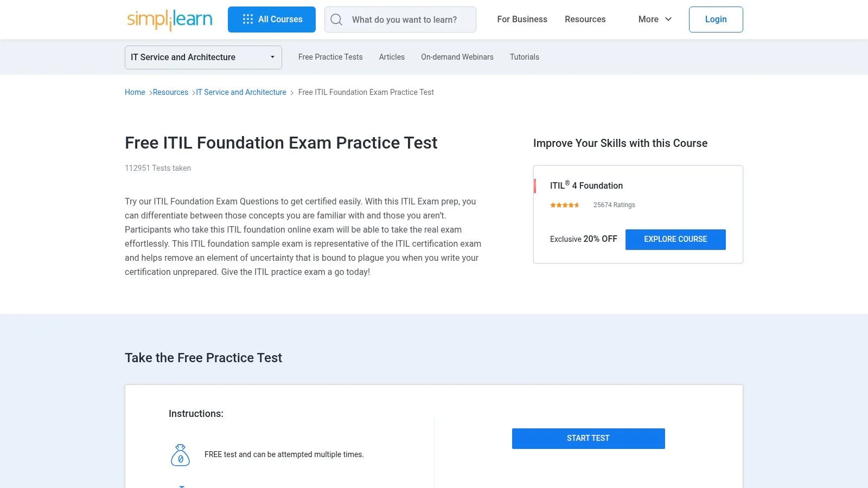Open the All Courses dropdown

[x=272, y=19]
